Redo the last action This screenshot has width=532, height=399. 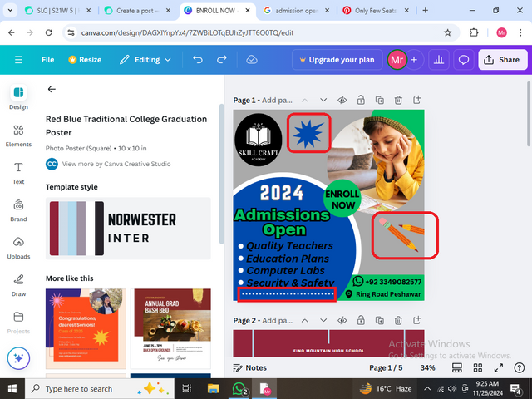click(x=222, y=60)
